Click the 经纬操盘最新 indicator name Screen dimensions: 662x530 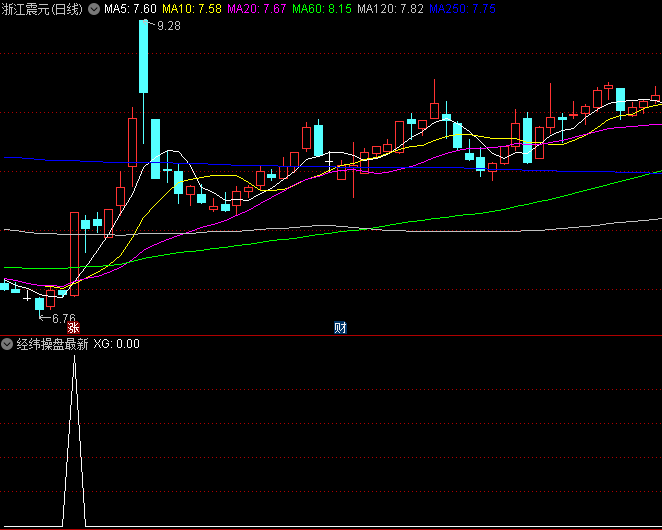point(52,344)
